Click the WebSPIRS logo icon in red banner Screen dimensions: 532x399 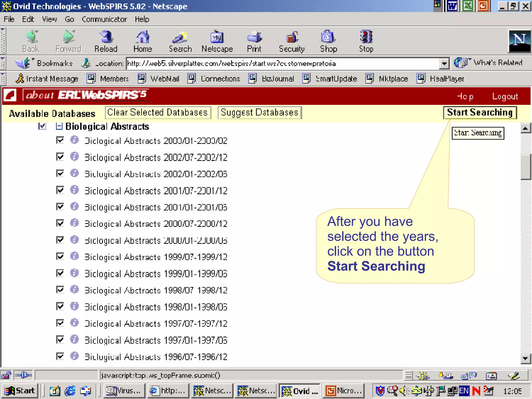(x=10, y=95)
